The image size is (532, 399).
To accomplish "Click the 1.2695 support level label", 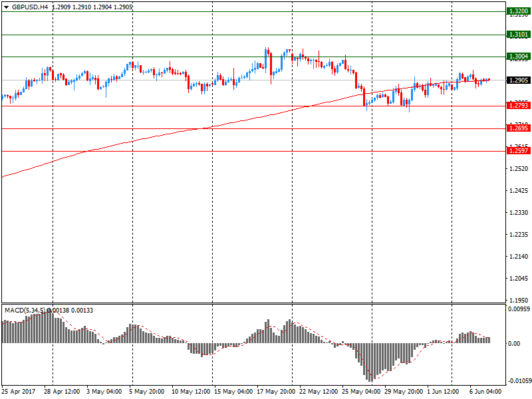I will click(x=519, y=128).
